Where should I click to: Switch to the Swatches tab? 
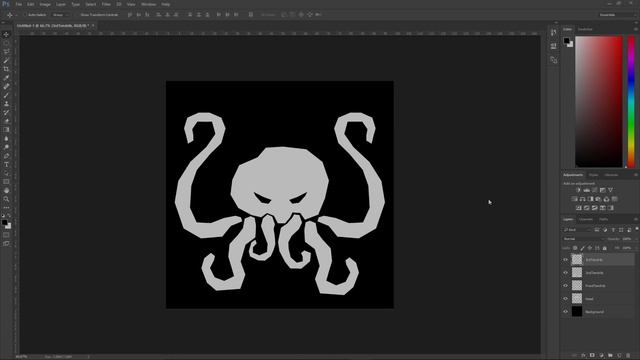point(585,29)
